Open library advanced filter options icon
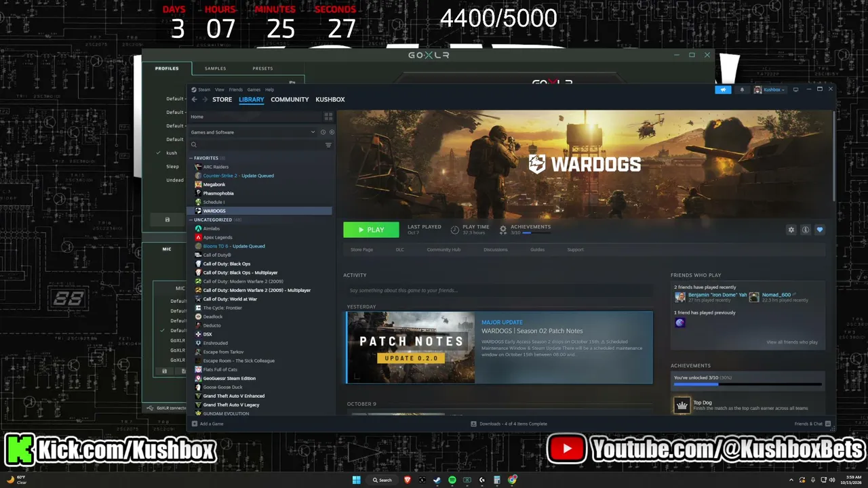 pyautogui.click(x=329, y=145)
